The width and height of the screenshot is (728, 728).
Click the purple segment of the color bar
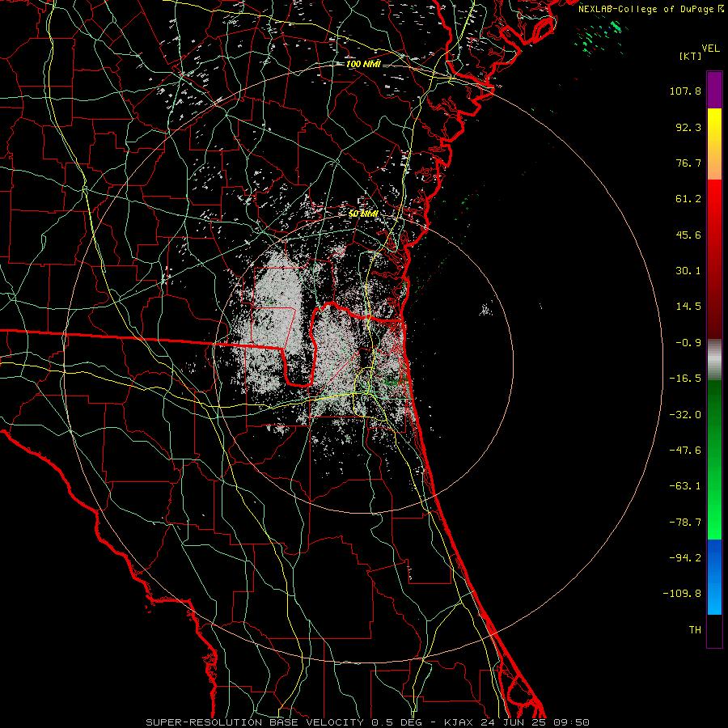tap(714, 90)
